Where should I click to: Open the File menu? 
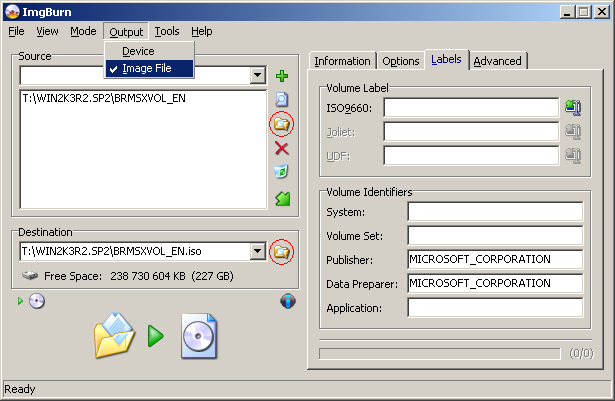click(x=16, y=31)
